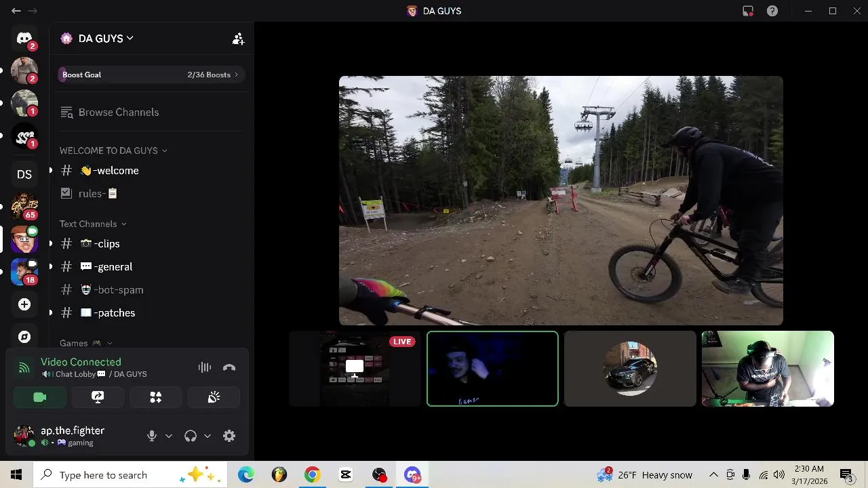Open User Settings gear

coord(229,436)
